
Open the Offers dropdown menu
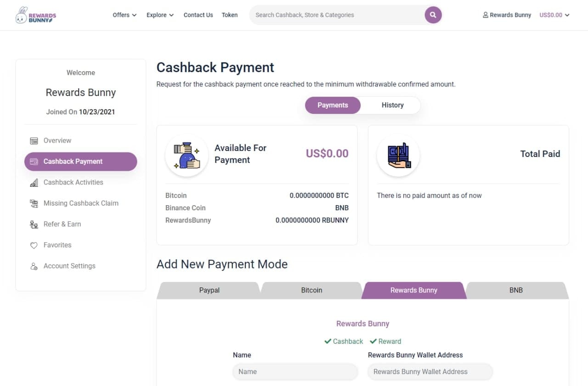124,15
